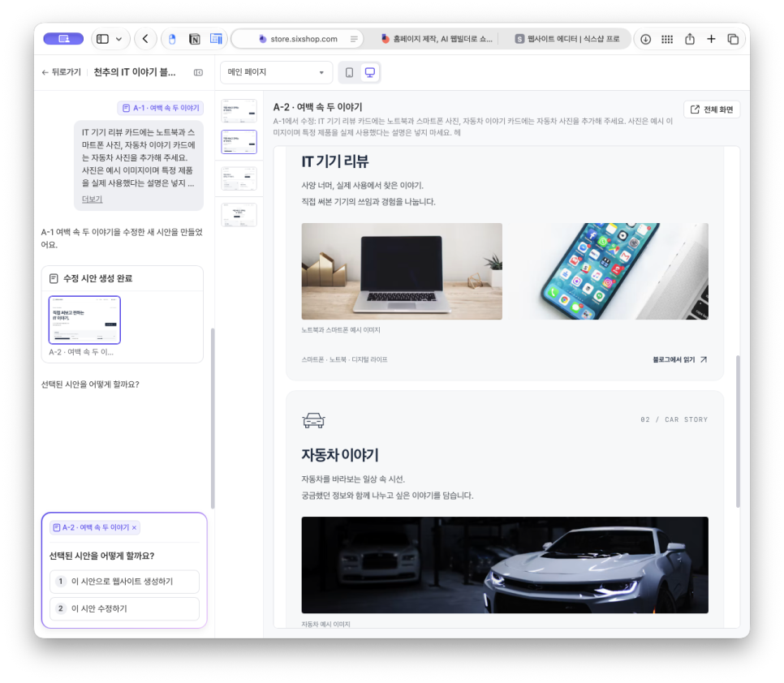The width and height of the screenshot is (784, 683).
Task: Click the purple screen-recording pill in toolbar
Action: [x=63, y=39]
